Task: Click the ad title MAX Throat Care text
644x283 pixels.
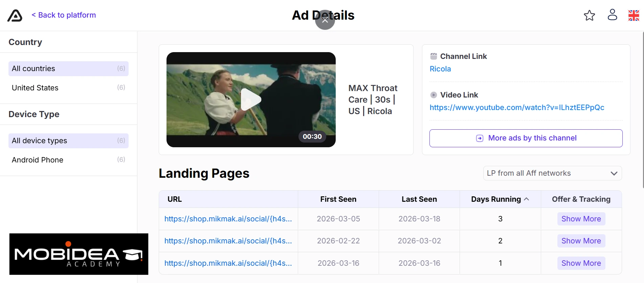Action: 373,100
